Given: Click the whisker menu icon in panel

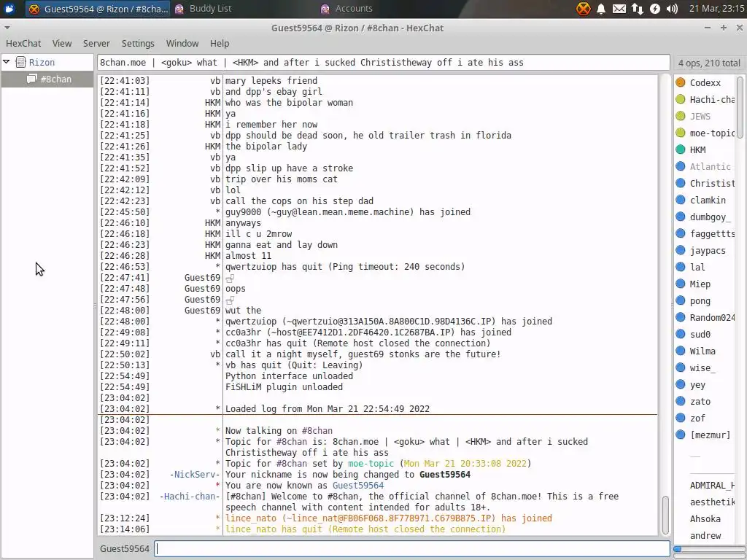Looking at the screenshot, I should point(9,9).
